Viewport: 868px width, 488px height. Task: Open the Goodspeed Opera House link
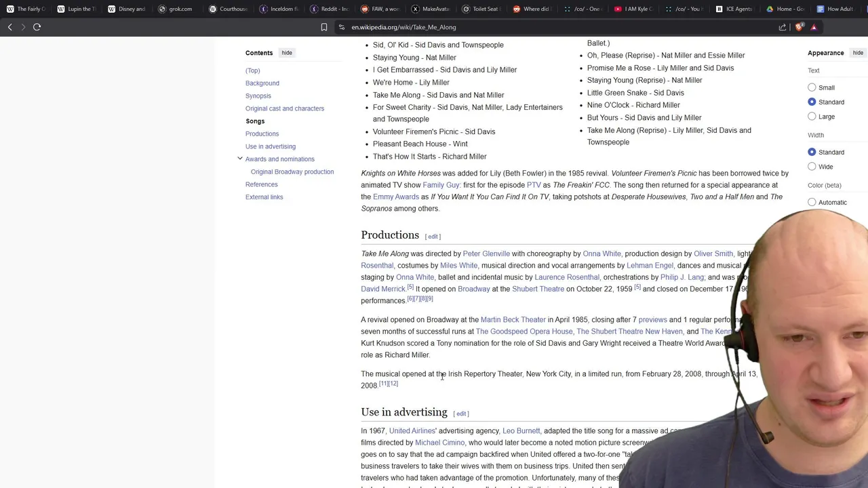[x=524, y=331]
